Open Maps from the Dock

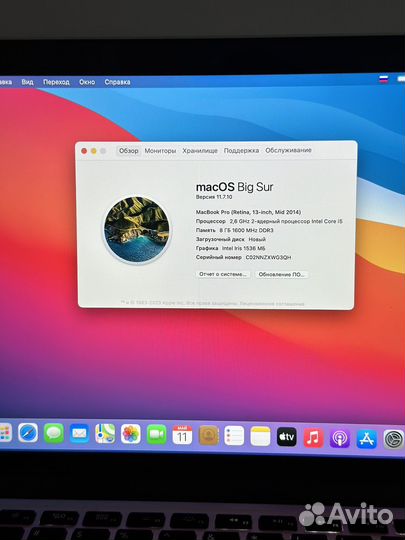click(105, 434)
